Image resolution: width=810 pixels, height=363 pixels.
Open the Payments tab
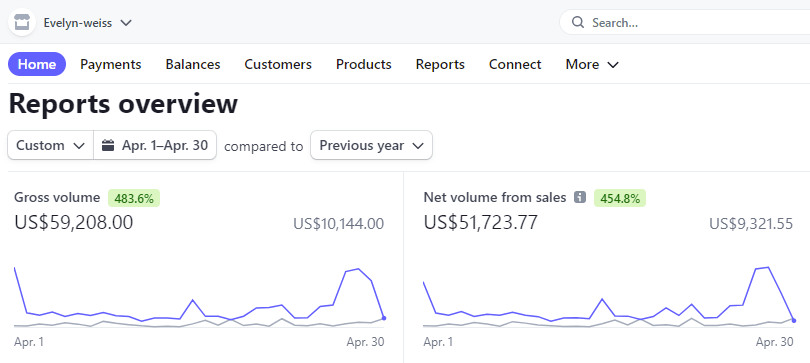pyautogui.click(x=111, y=65)
